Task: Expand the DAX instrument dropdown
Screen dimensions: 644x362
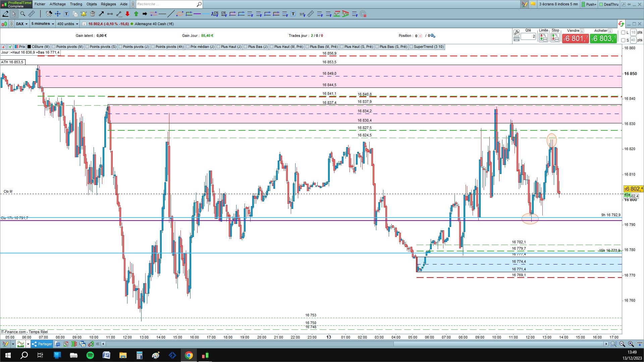Action: [x=22, y=24]
